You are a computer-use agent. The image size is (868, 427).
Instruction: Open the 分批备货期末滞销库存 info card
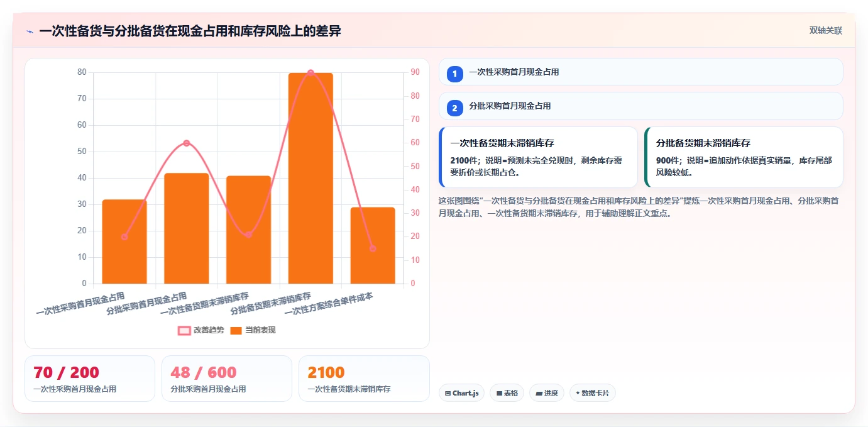coord(744,157)
